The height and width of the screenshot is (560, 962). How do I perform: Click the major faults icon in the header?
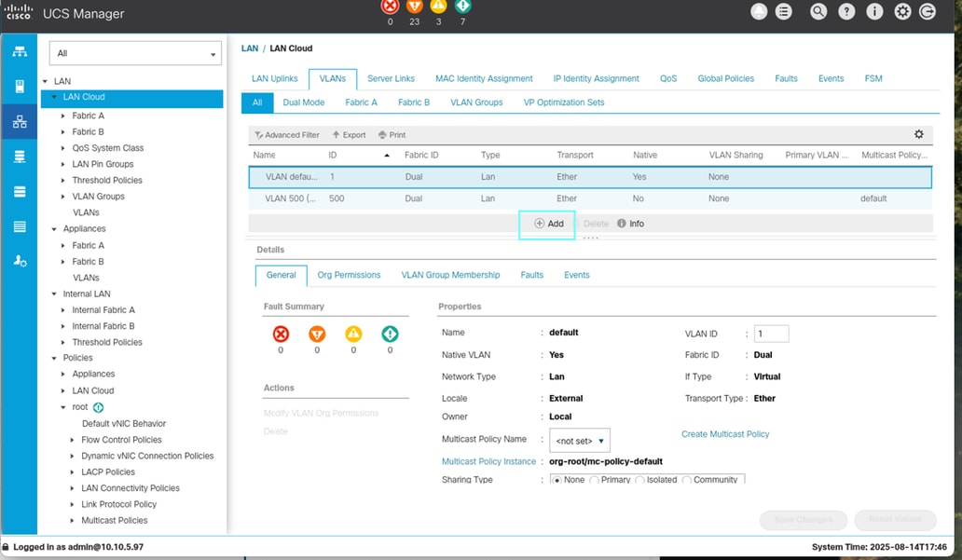point(415,7)
